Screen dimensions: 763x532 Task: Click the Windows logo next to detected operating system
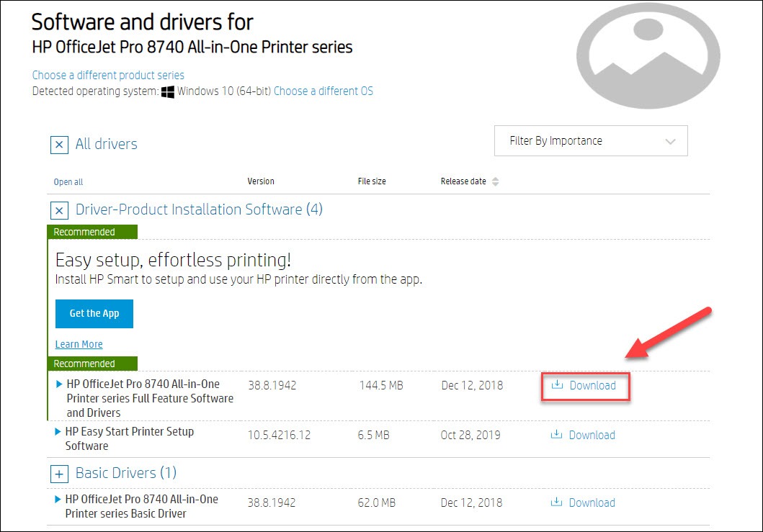[x=167, y=91]
